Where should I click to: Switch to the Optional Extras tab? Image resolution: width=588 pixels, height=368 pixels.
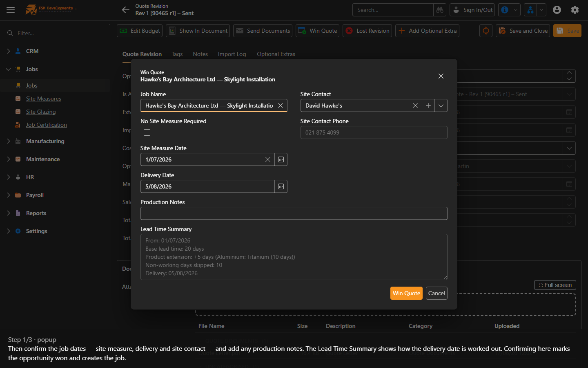click(x=276, y=54)
